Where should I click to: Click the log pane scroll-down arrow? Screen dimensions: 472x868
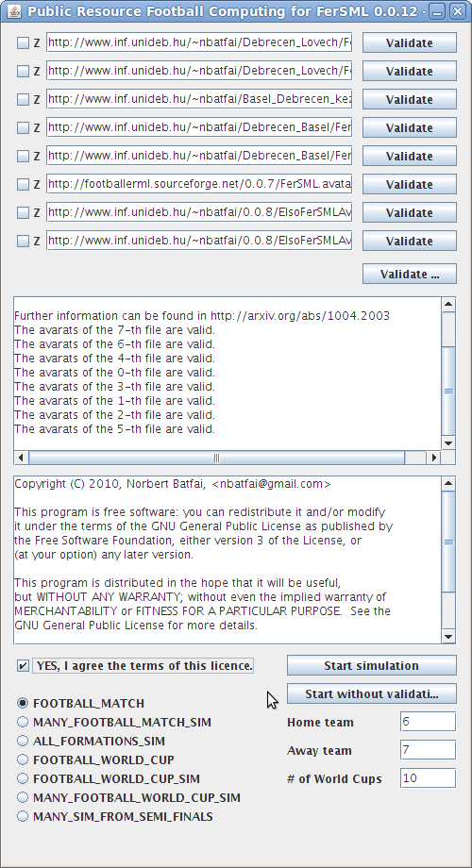(x=448, y=442)
